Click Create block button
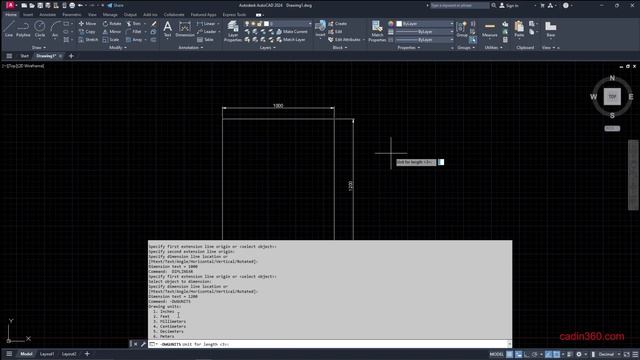 click(x=338, y=24)
